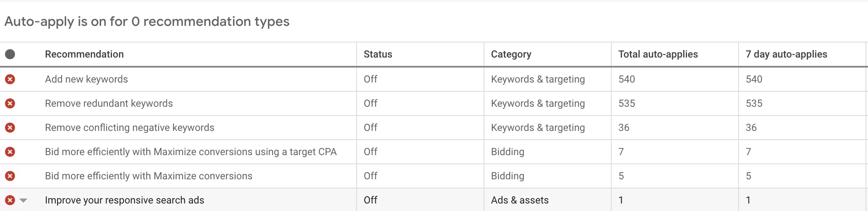Click the gray status circle in table header

(x=10, y=54)
